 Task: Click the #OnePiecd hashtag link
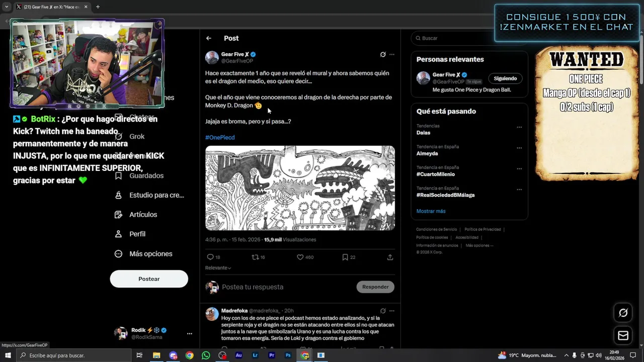coord(220,137)
